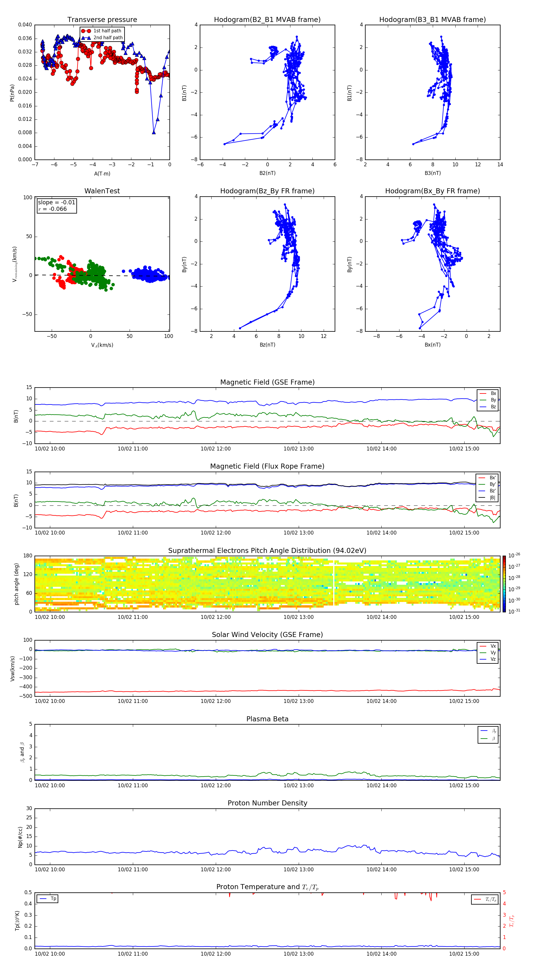Viewport: 535px width, 980px height.
Task: Click the 'B3(nT)' x-axis label
Action: point(432,173)
